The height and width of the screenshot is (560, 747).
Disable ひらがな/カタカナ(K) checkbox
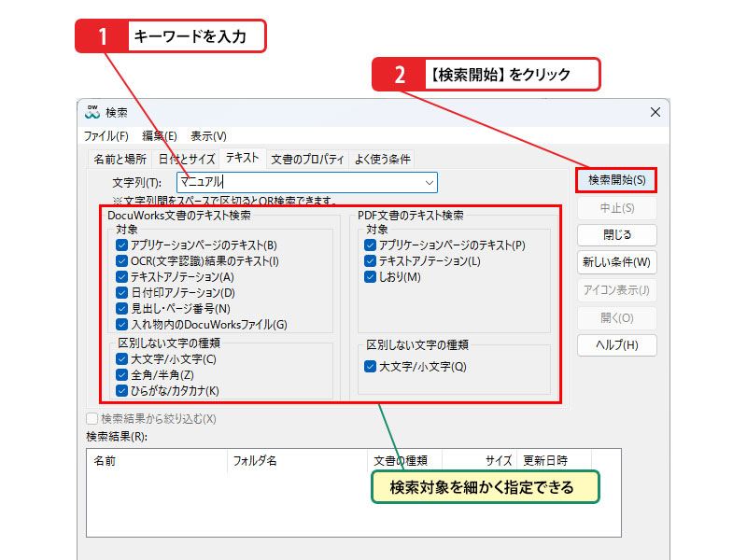click(x=121, y=390)
